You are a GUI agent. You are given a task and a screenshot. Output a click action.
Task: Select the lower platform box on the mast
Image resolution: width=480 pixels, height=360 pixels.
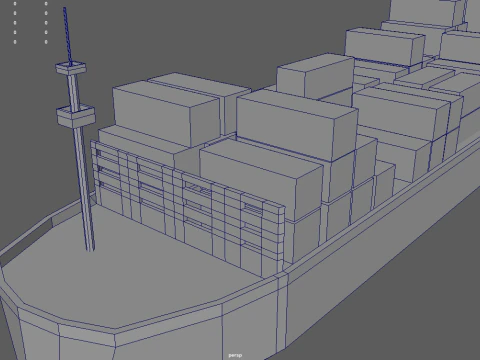point(76,116)
